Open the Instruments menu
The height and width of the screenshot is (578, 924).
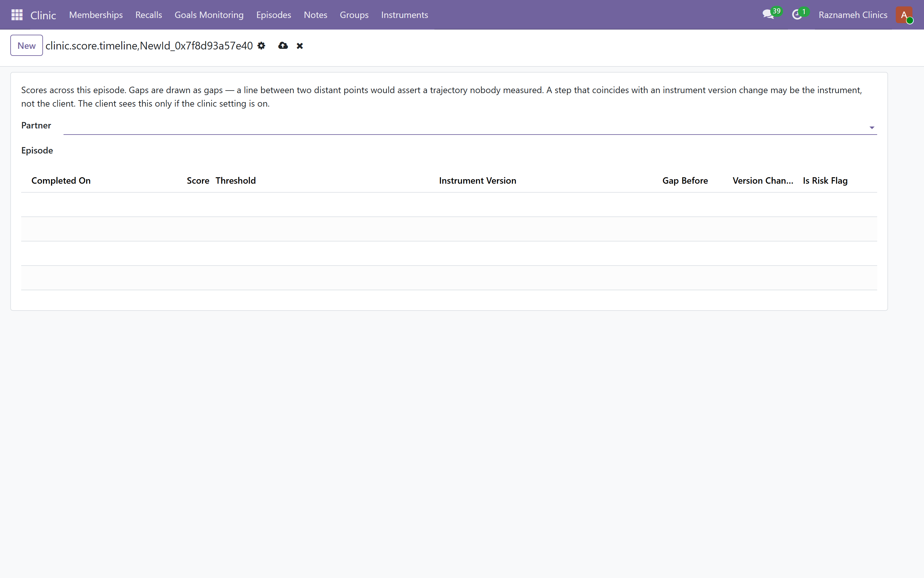[x=404, y=15]
